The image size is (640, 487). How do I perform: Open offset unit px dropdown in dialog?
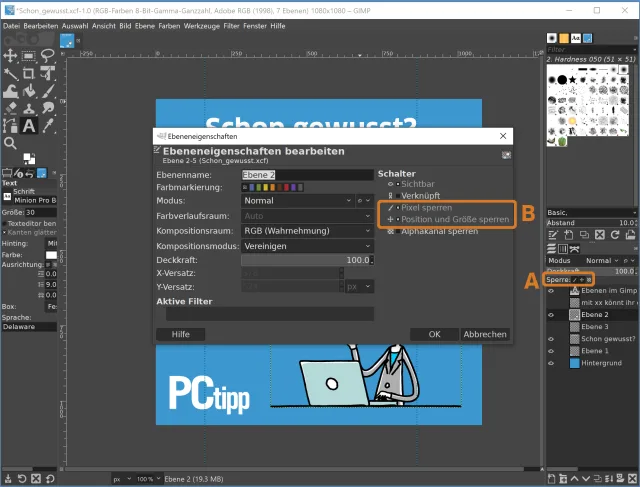point(359,287)
